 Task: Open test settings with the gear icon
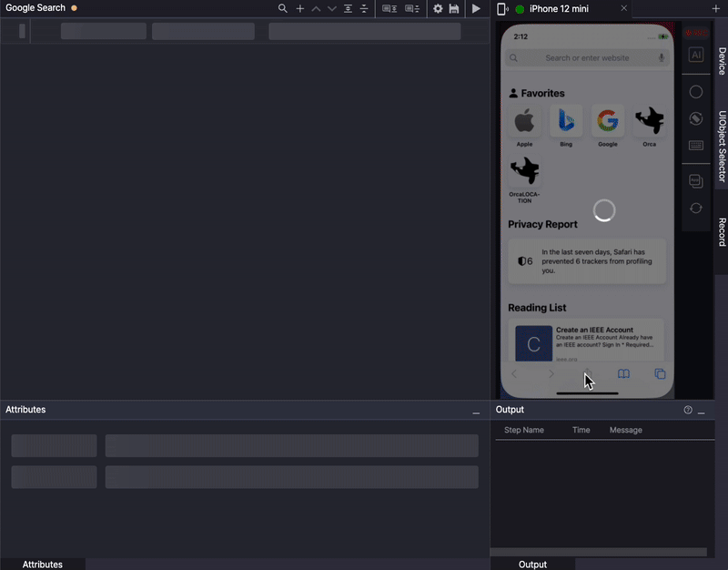438,8
